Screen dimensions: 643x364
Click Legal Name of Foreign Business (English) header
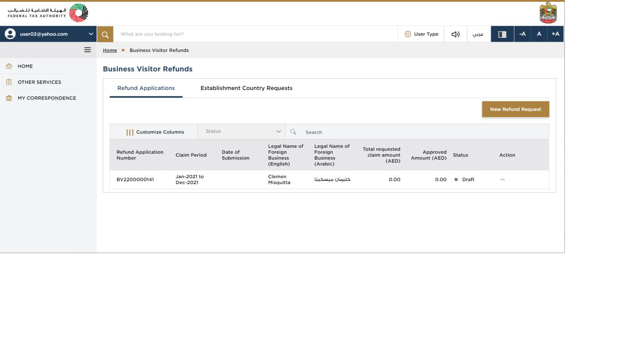286,155
